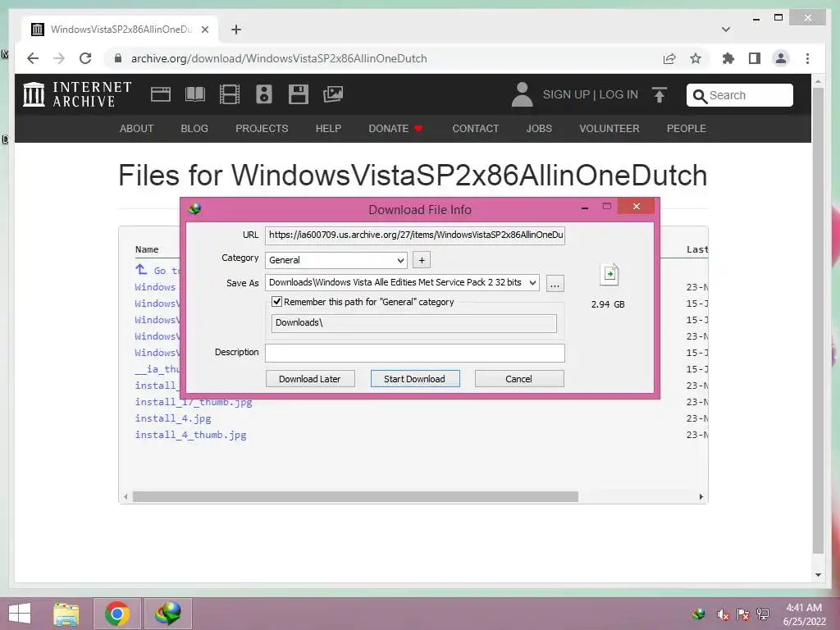840x630 pixels.
Task: Click the Description input field
Action: (x=415, y=353)
